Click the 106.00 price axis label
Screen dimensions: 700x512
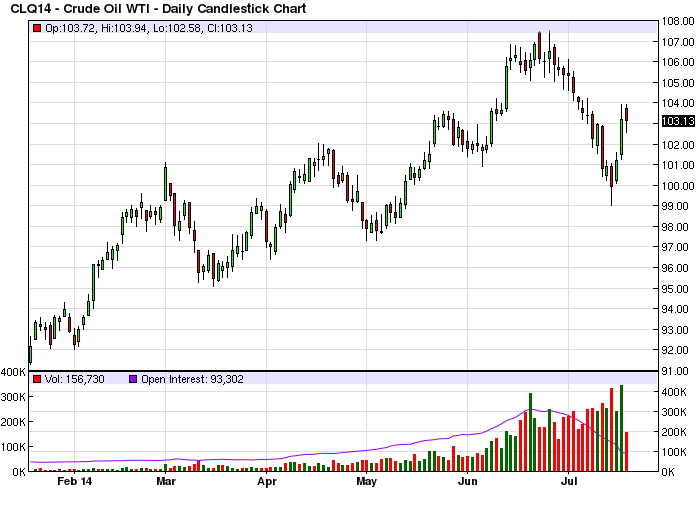[x=678, y=62]
